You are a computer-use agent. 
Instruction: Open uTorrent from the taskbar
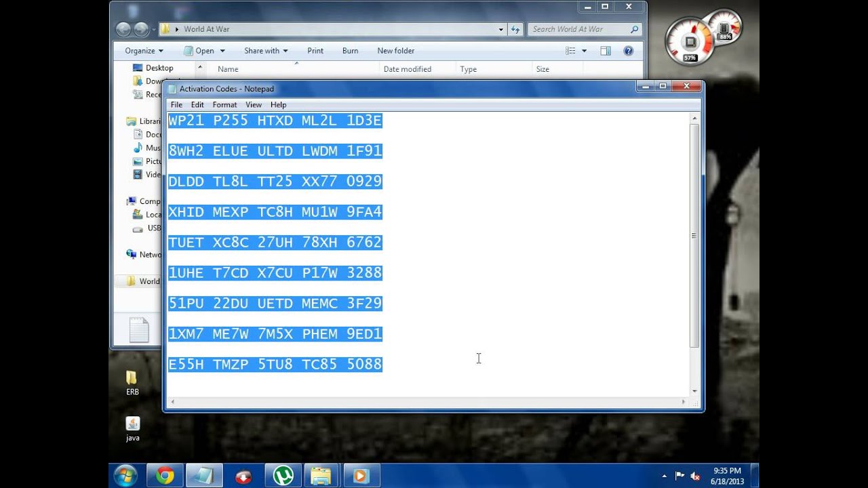click(x=283, y=476)
